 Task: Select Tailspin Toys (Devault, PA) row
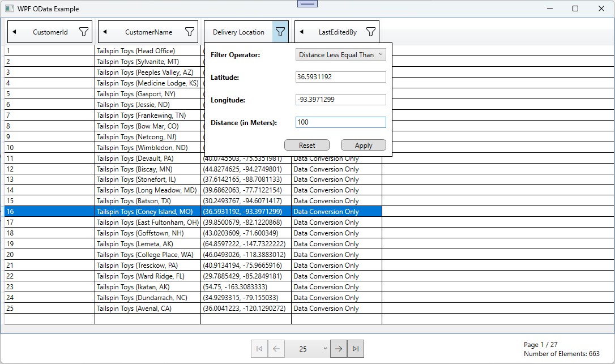click(135, 159)
